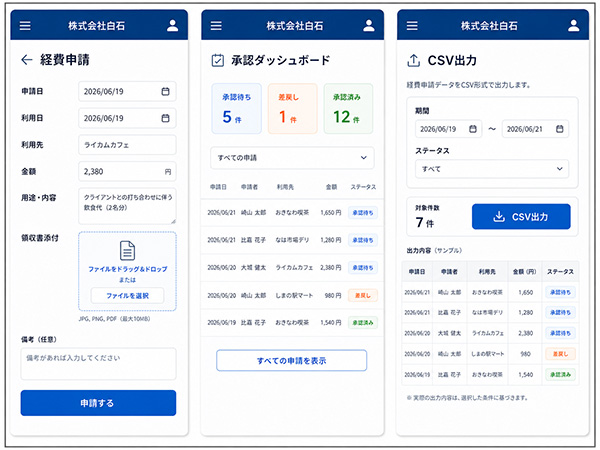Click 1,650 amount cell in CSV sample table
This screenshot has width=600, height=450.
point(525,292)
